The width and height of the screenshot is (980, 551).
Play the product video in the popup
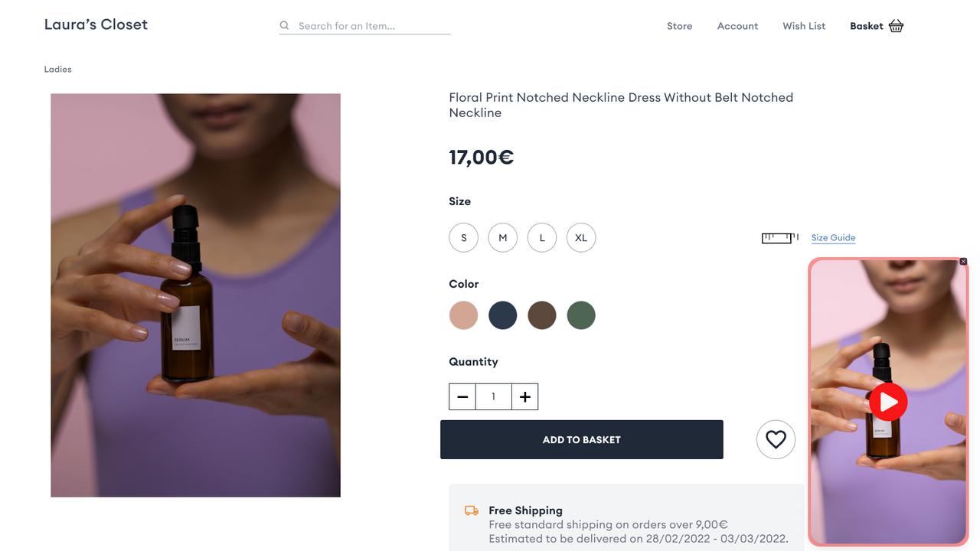tap(888, 402)
